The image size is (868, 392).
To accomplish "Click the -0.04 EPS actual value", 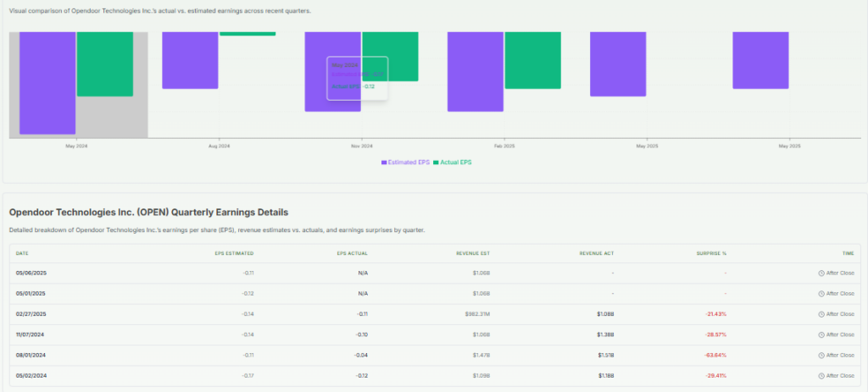I will [x=361, y=355].
